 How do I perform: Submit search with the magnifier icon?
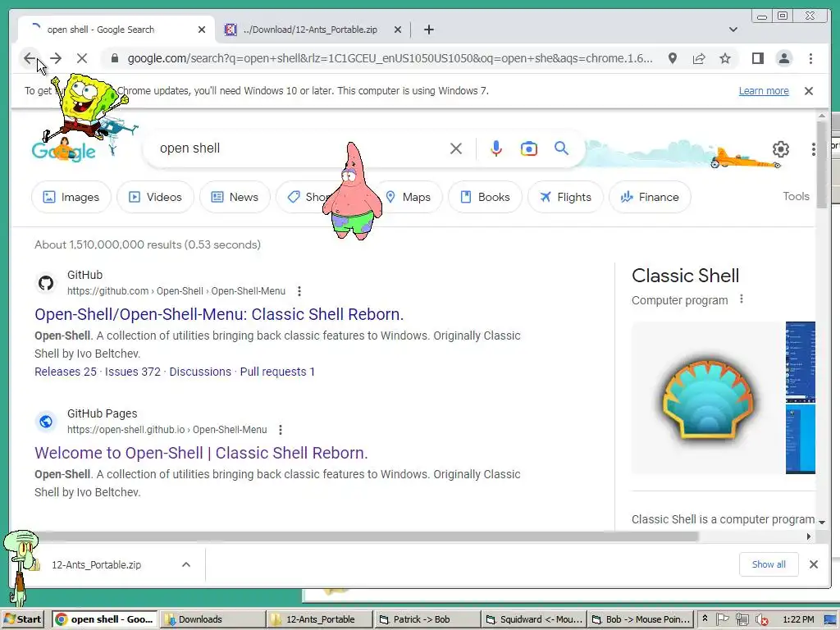pyautogui.click(x=561, y=148)
